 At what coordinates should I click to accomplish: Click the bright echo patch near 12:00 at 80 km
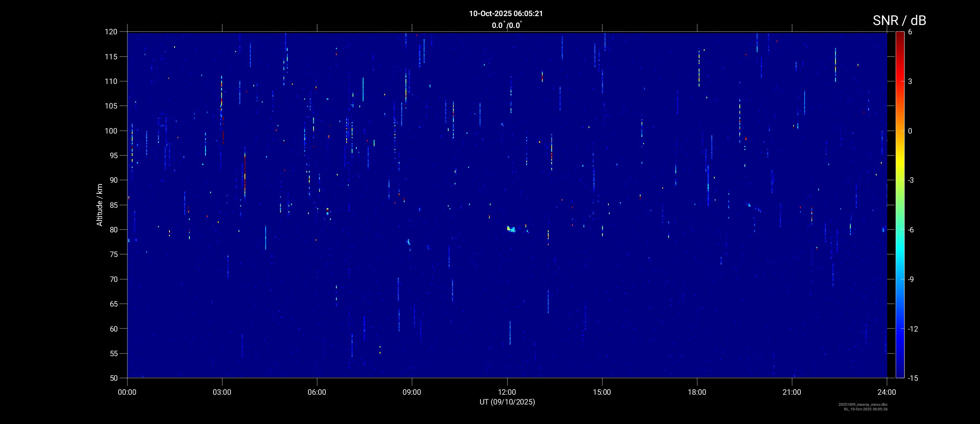pos(511,229)
